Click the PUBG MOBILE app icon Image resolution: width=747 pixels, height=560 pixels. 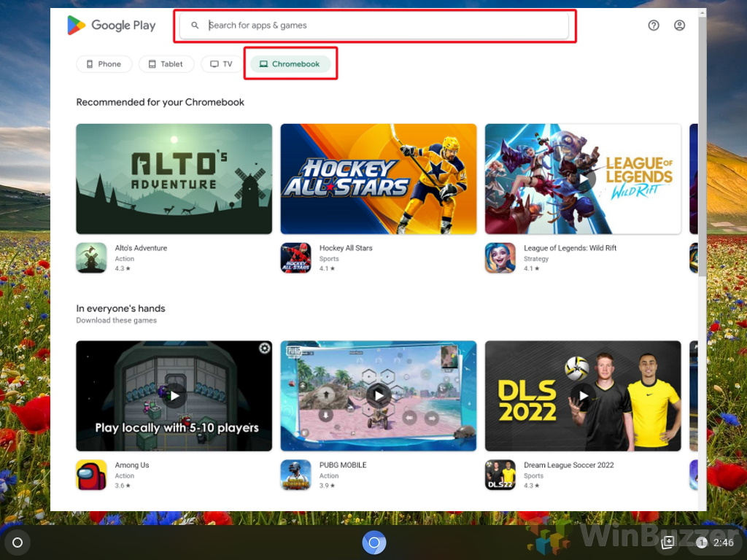(x=296, y=475)
